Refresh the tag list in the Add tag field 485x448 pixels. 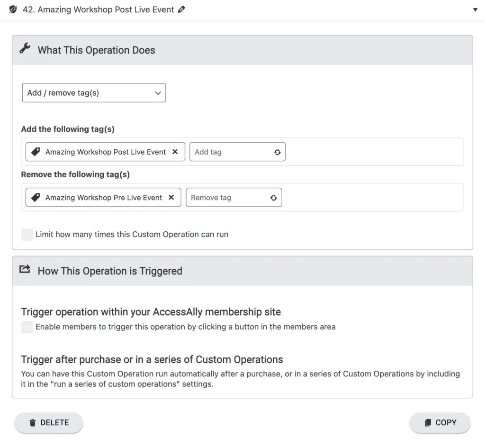[x=278, y=152]
